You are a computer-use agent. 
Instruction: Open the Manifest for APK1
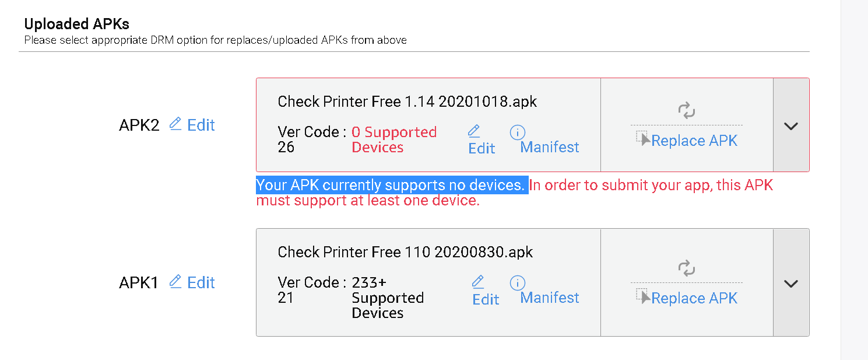pyautogui.click(x=549, y=298)
